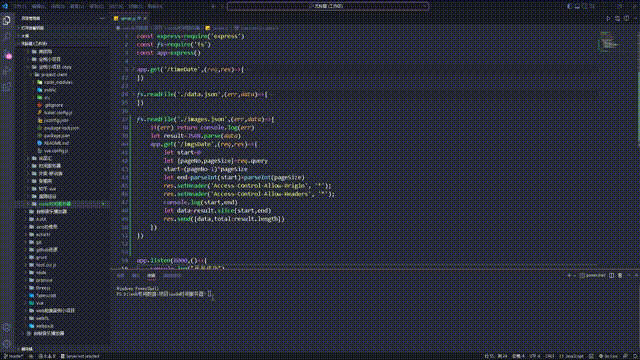This screenshot has width=640, height=360.
Task: Split the terminal pane
Action: [x=611, y=276]
